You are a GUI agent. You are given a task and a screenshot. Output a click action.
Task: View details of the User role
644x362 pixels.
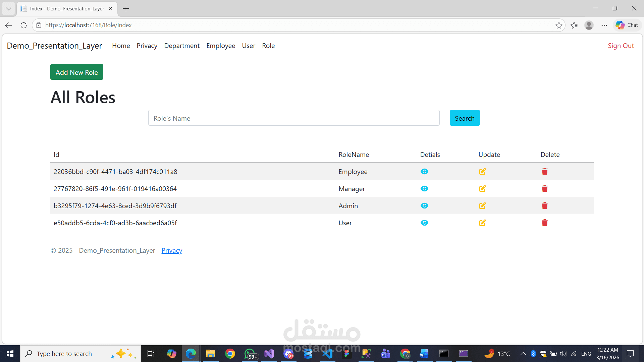pos(424,223)
